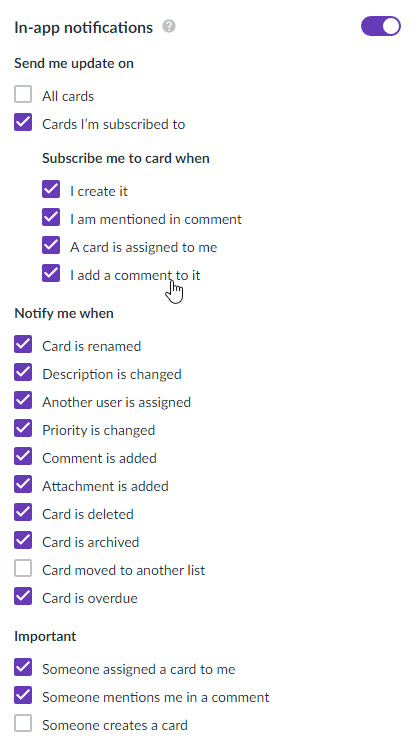Check the All cards checkbox
Viewport: 416px width, 748px height.
click(23, 94)
